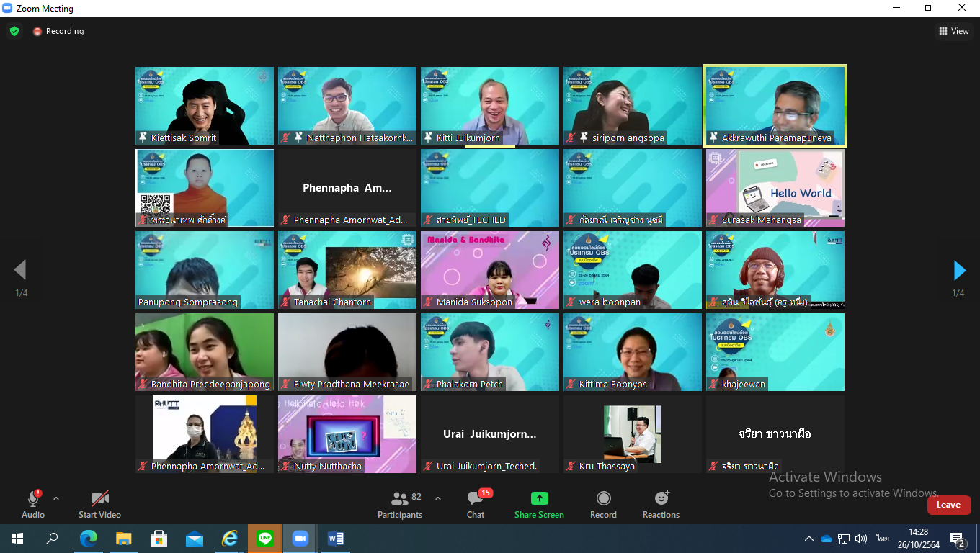Go to next page of participants
Screen dimensions: 980x553
coord(959,270)
